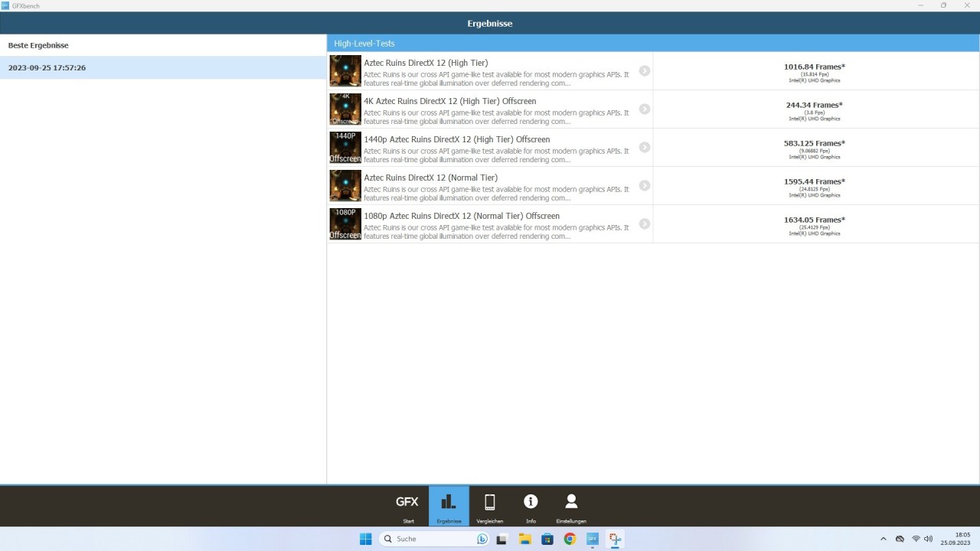The height and width of the screenshot is (551, 980).
Task: Click '4K Aztec Ruins DirectX 12 (High Tier) Offscreen'
Action: (x=450, y=101)
